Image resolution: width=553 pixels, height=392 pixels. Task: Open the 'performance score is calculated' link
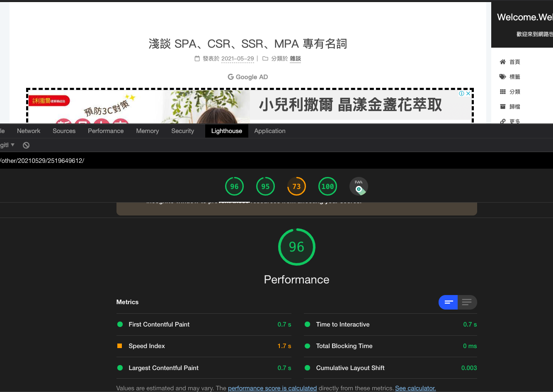(x=272, y=388)
